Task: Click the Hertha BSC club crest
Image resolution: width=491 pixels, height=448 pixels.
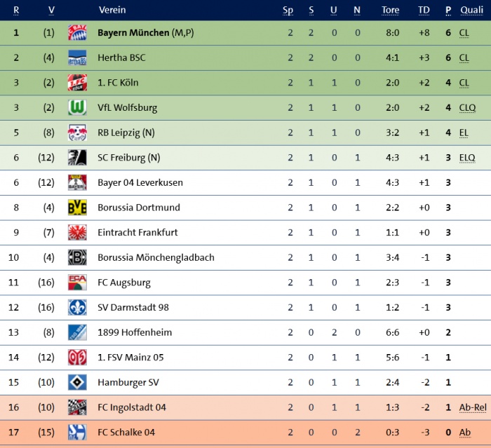Action: tap(76, 57)
